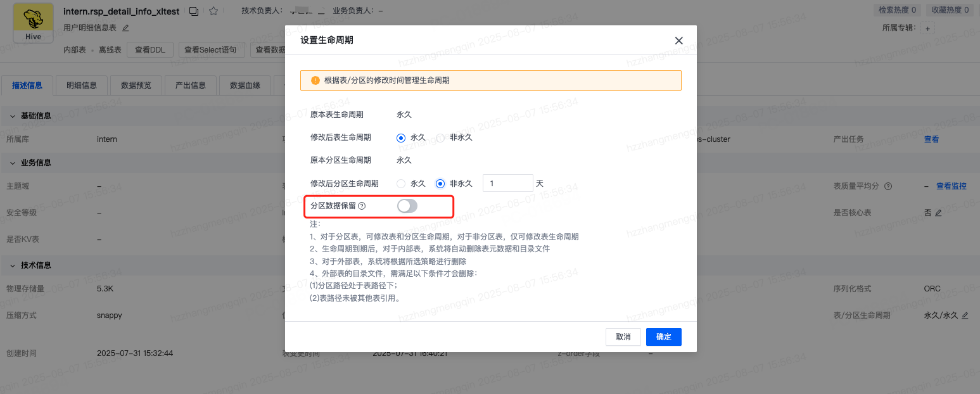Edit the 是否核心表 value

click(x=938, y=213)
